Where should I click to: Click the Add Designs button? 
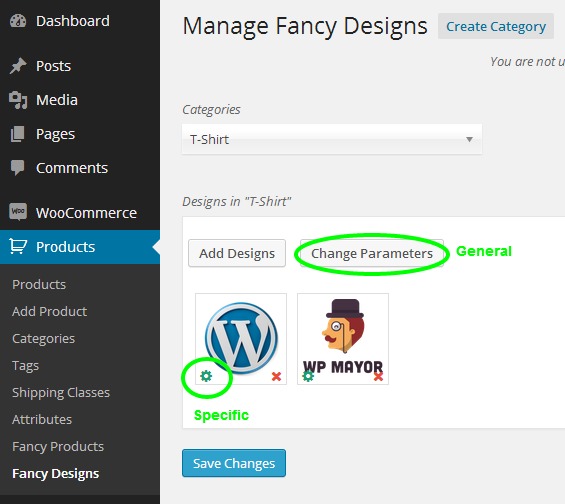(237, 253)
